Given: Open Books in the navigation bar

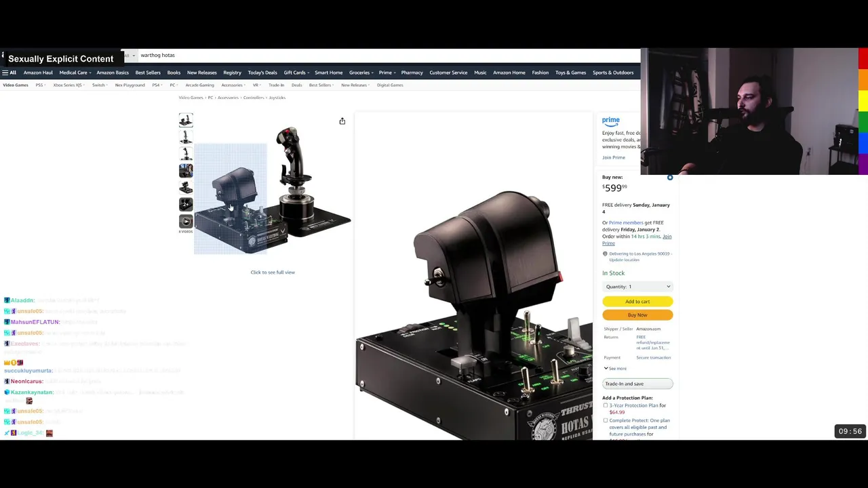Looking at the screenshot, I should coord(174,73).
